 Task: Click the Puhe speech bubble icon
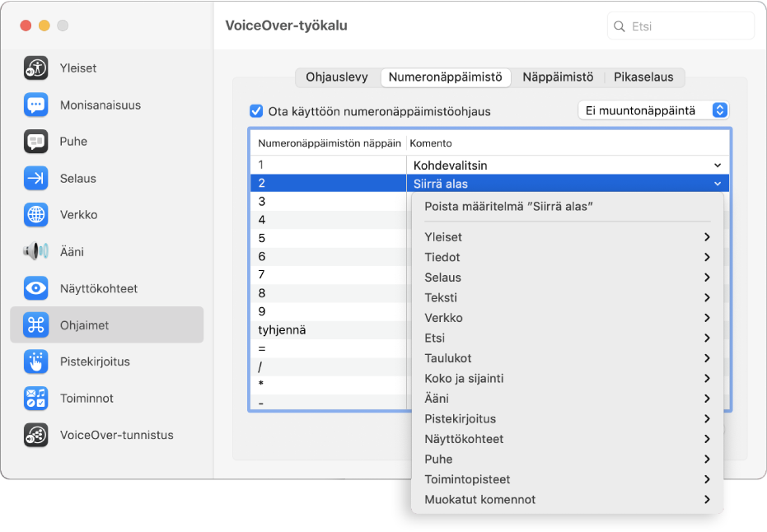click(x=35, y=141)
